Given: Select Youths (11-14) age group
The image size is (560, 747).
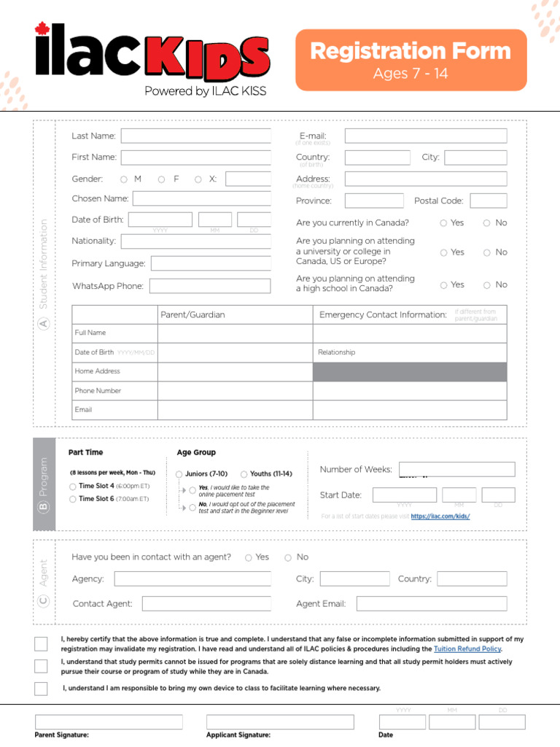Looking at the screenshot, I should [x=244, y=474].
